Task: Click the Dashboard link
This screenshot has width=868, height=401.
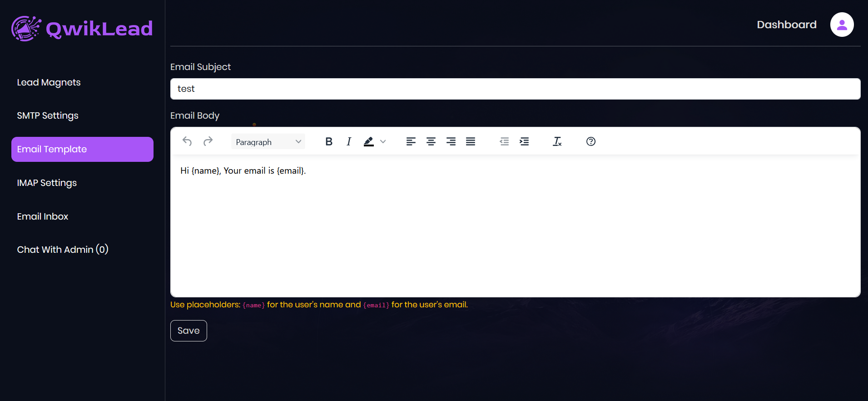Action: click(x=787, y=25)
